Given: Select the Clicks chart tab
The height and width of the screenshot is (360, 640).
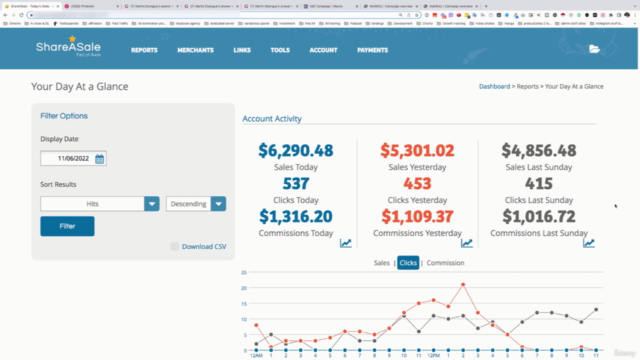Looking at the screenshot, I should [408, 263].
